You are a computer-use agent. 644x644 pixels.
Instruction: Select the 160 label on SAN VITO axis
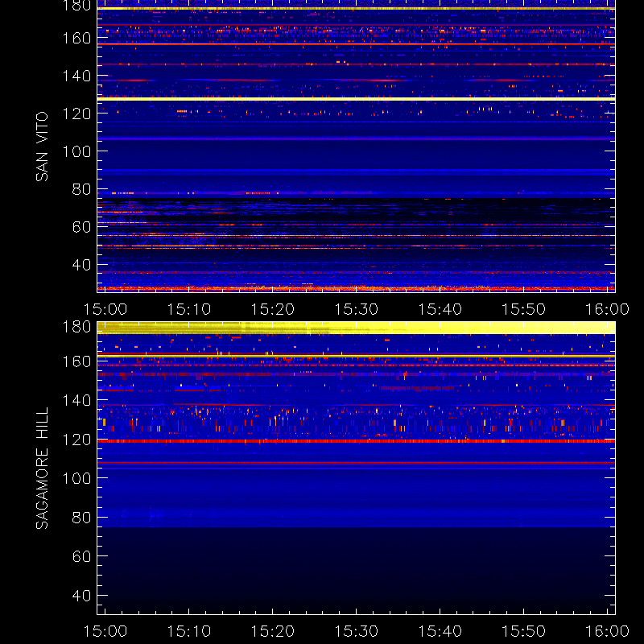[76, 38]
